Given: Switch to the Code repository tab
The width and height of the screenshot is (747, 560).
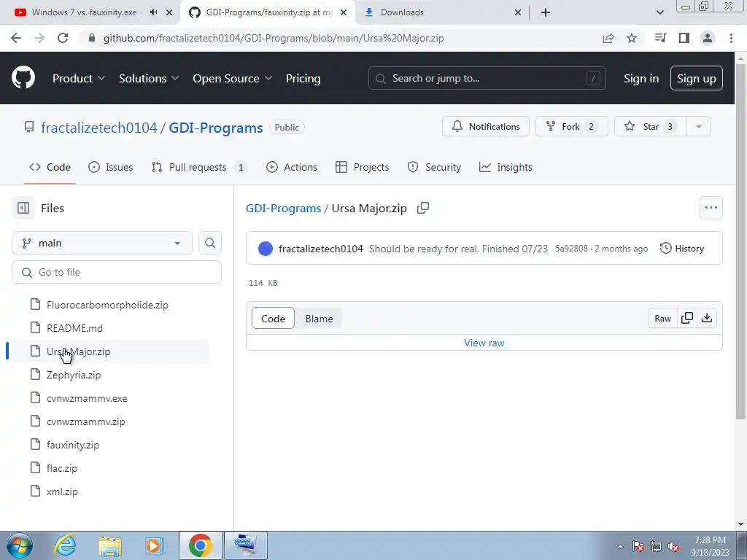Looking at the screenshot, I should 50,167.
